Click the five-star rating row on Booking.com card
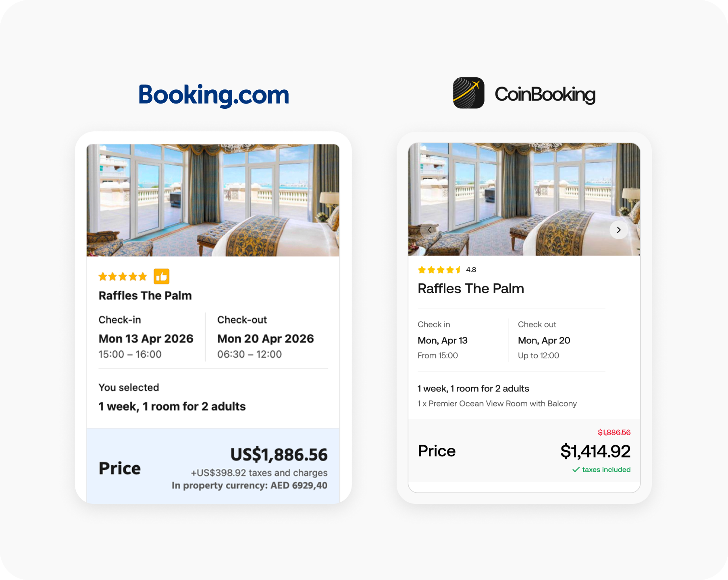This screenshot has width=728, height=580. click(122, 276)
